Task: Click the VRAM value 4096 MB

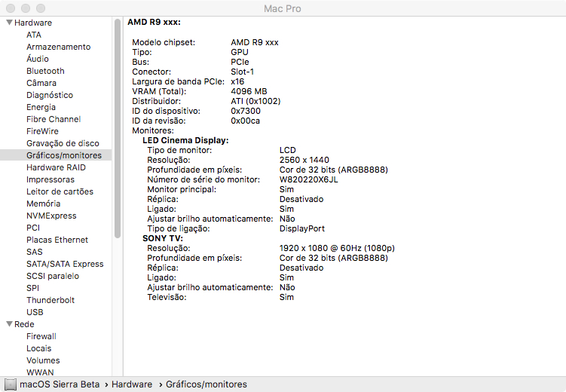Action: 249,91
